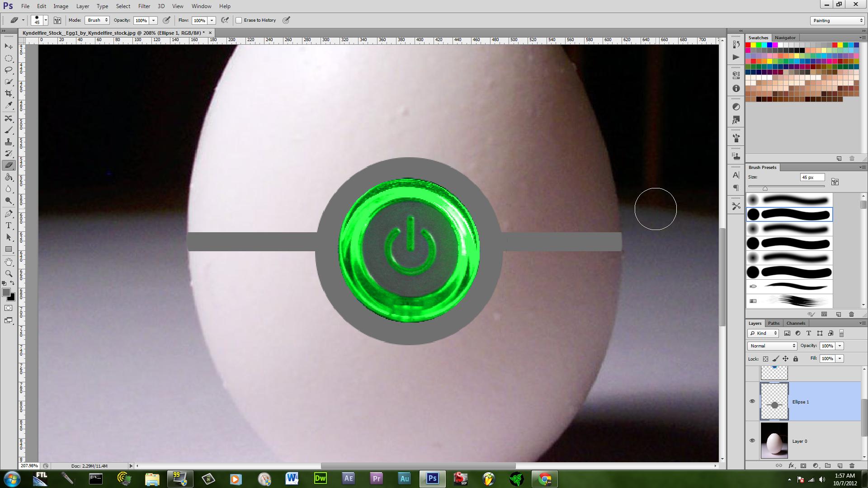The image size is (868, 488).
Task: Enable the Erase to History checkbox
Action: coord(239,20)
